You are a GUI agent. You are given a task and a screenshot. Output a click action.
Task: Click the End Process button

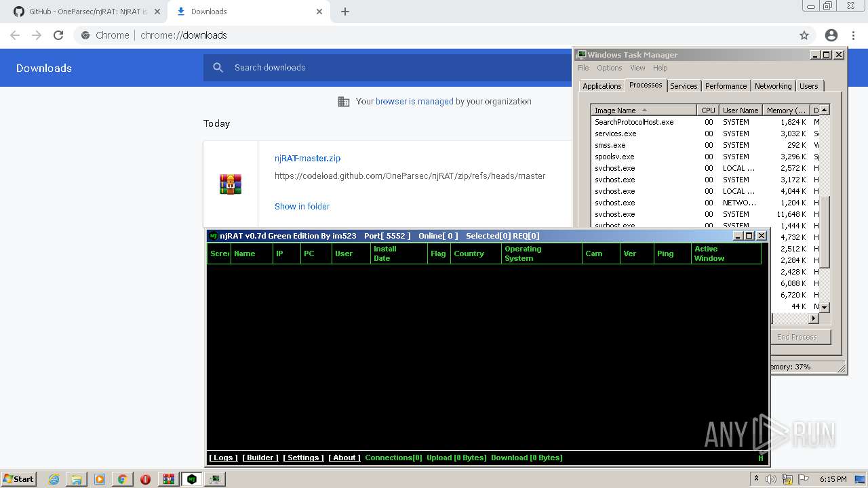point(800,337)
